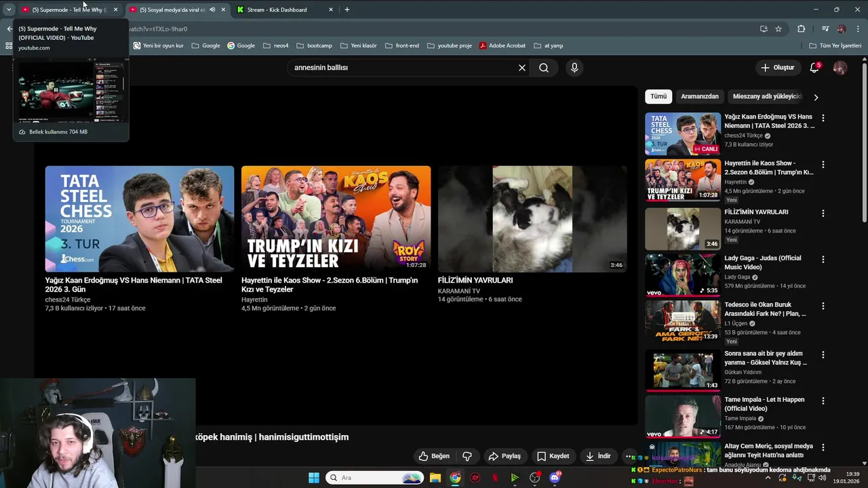Viewport: 868px width, 488px height.
Task: Bookmark this page with star icon
Action: point(778,29)
